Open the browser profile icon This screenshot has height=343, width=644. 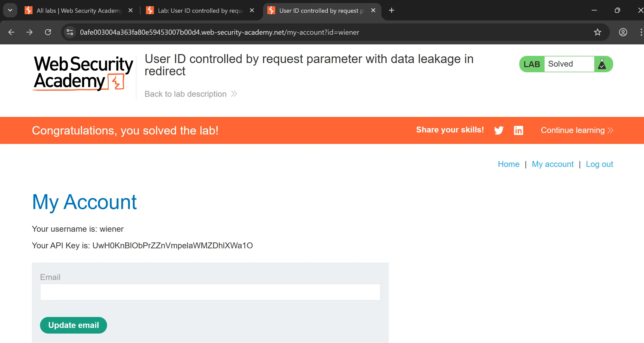[623, 32]
